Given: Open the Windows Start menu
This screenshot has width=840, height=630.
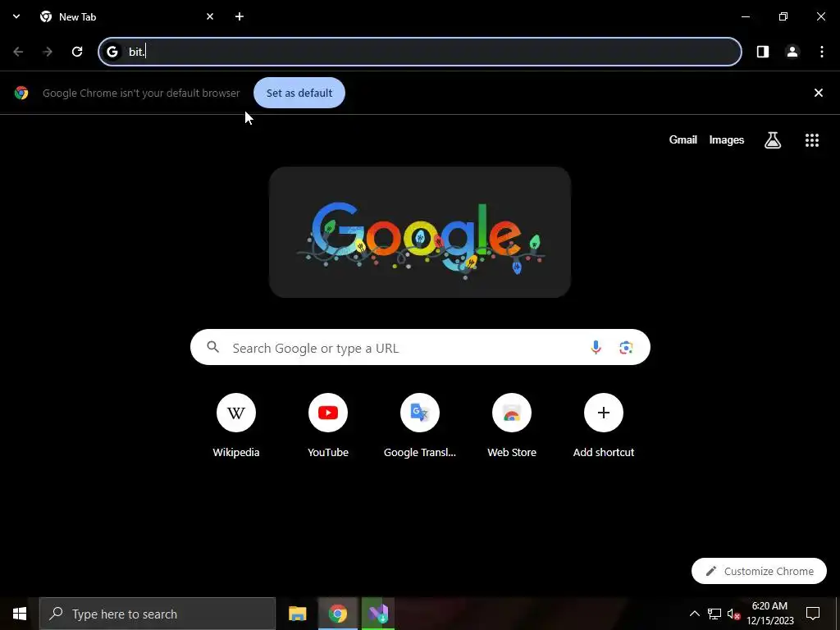Looking at the screenshot, I should [20, 614].
